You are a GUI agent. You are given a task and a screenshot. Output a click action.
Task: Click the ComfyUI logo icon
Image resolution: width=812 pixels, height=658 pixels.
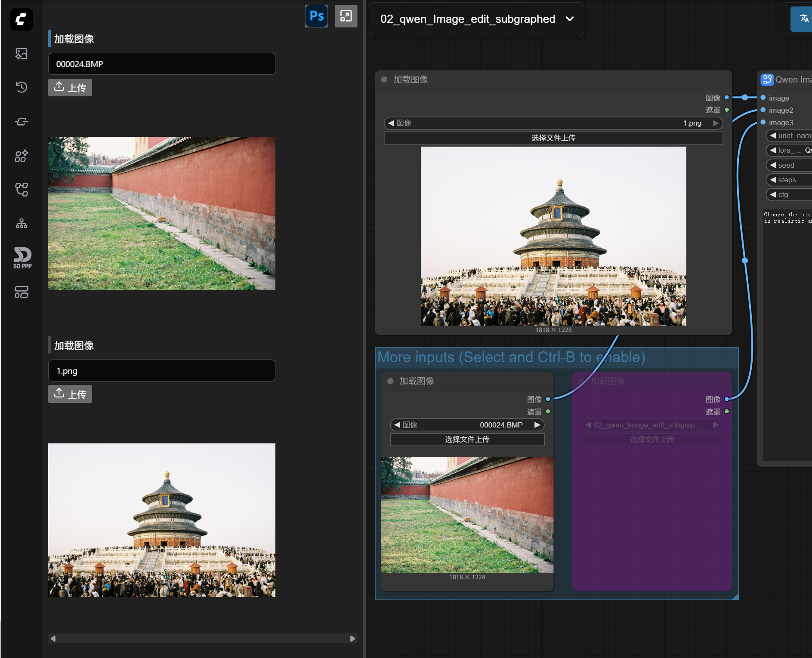(x=22, y=19)
